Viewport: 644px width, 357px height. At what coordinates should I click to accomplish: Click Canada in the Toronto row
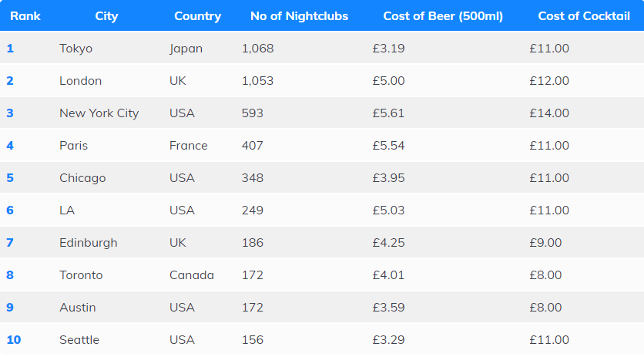[192, 275]
